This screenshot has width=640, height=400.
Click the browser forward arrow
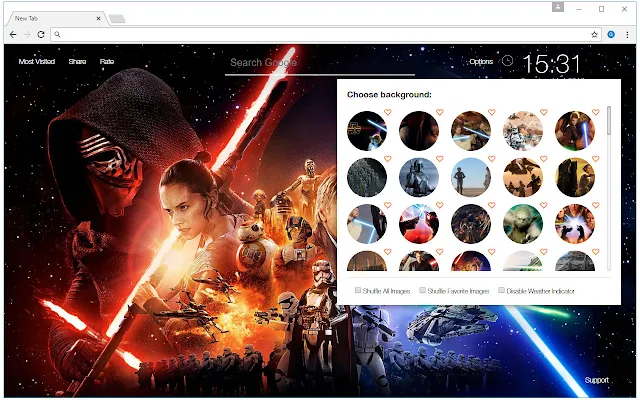pyautogui.click(x=27, y=35)
